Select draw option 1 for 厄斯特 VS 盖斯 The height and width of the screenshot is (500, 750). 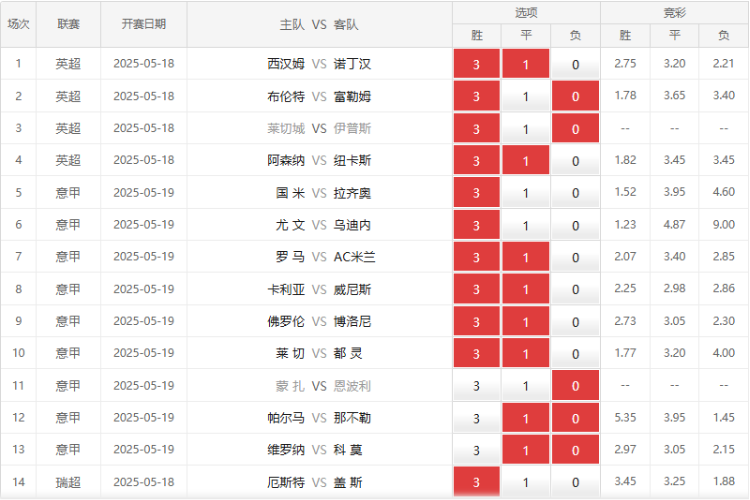click(x=526, y=482)
